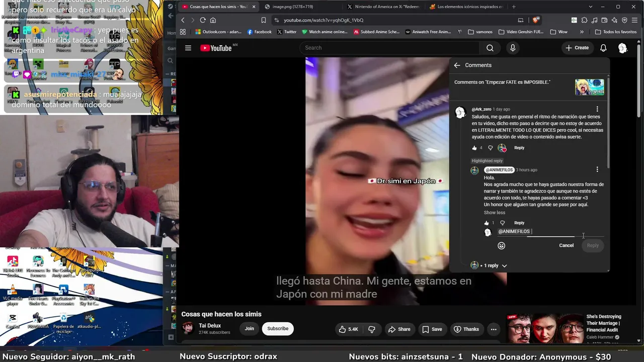This screenshot has height=362, width=644.
Task: Open the browser main menu
Action: tap(635, 20)
